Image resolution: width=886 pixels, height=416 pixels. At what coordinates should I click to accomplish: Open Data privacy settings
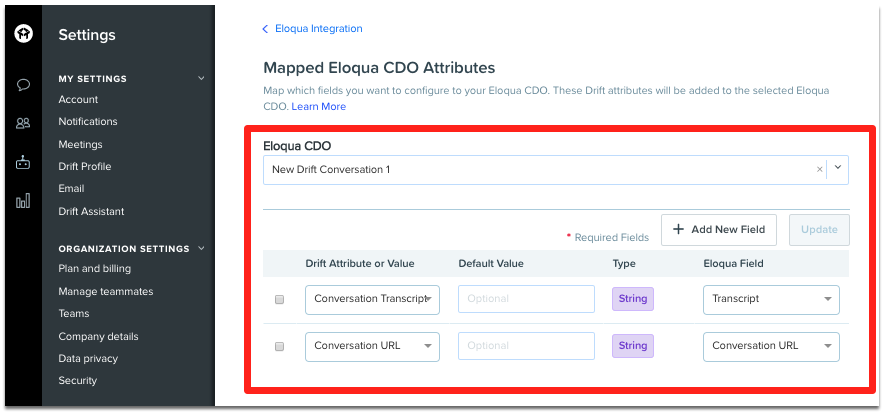coord(88,358)
